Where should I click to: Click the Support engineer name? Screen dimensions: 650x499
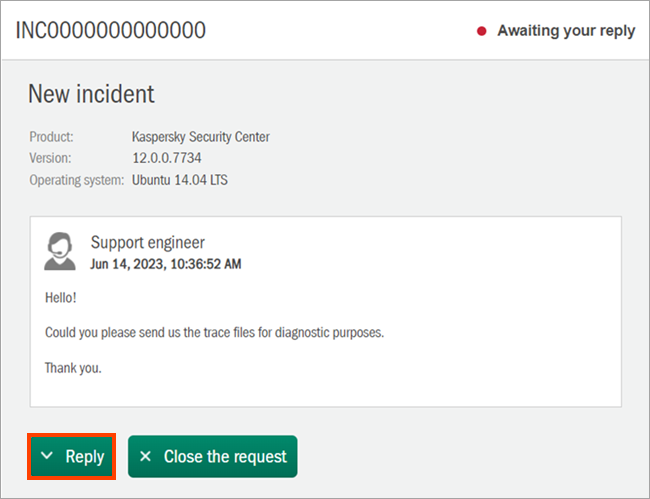148,242
